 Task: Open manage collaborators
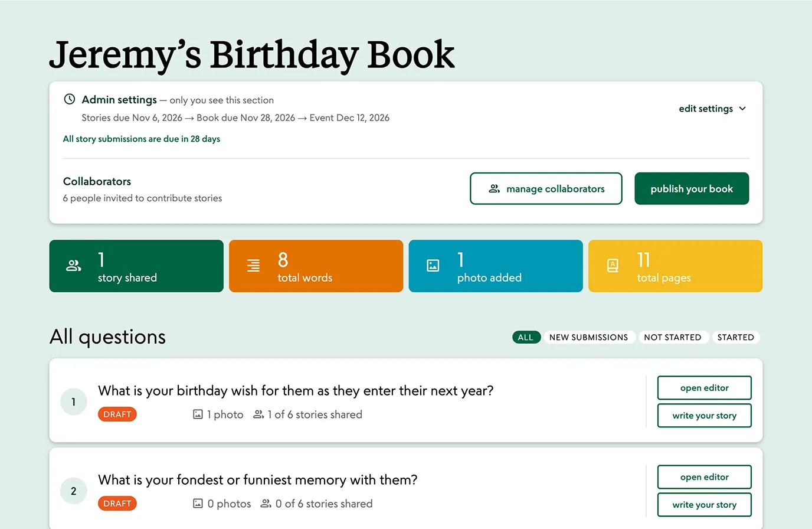tap(546, 189)
